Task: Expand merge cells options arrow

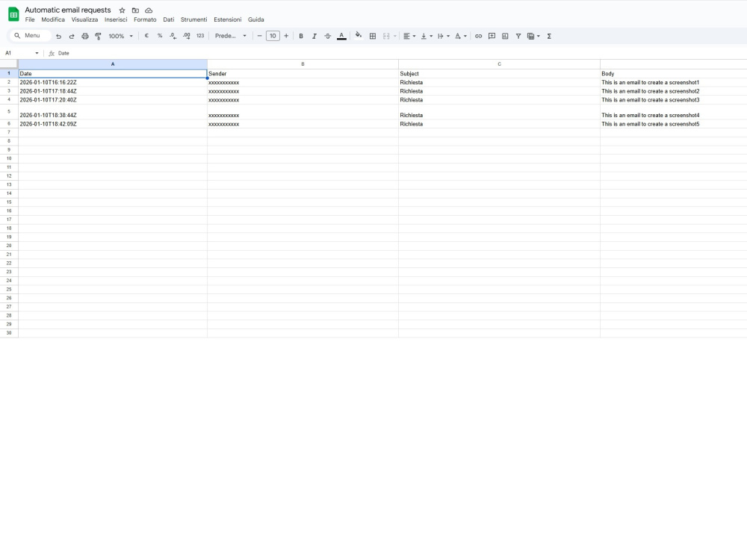Action: point(395,36)
